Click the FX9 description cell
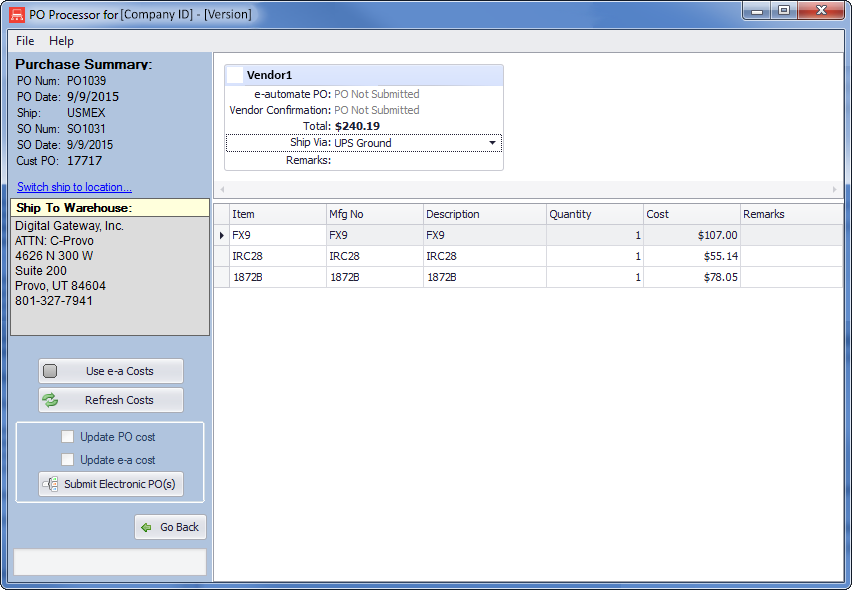 tap(485, 235)
